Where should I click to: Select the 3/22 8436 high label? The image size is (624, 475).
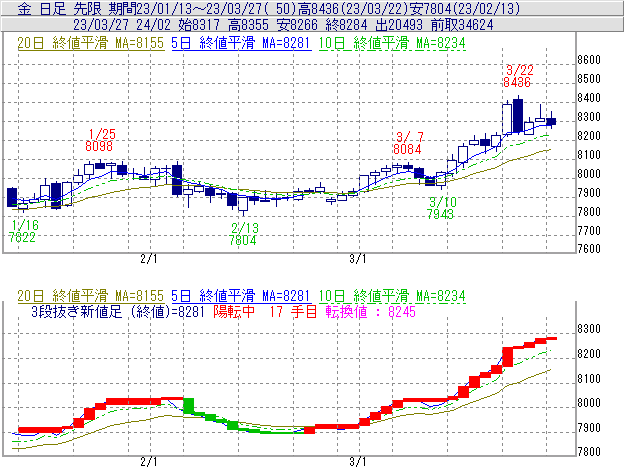518,76
